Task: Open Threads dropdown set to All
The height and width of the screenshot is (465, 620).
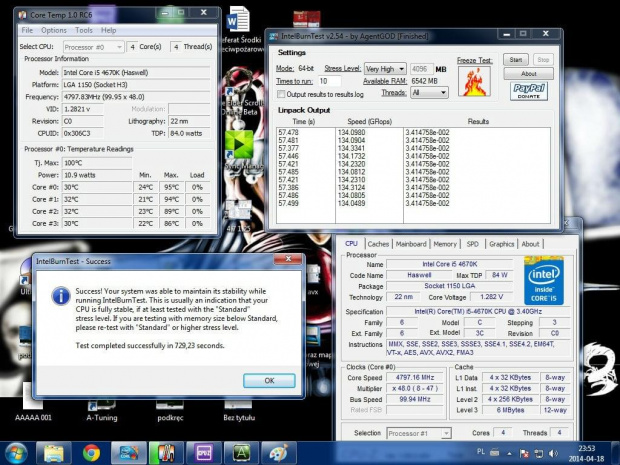Action: click(429, 93)
